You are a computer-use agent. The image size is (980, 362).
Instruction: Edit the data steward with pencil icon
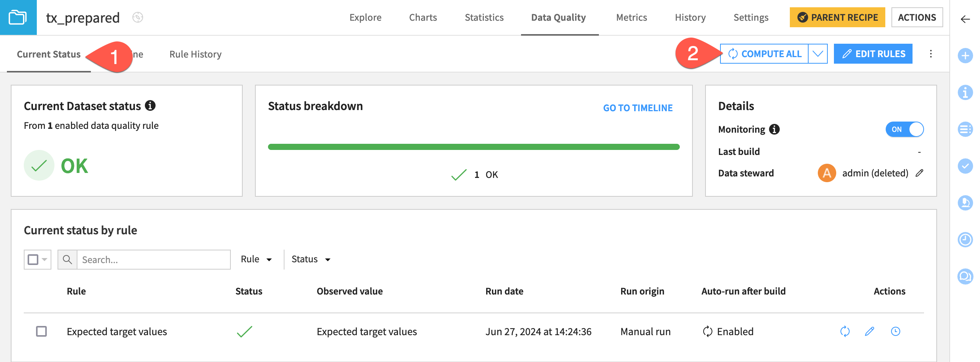point(919,173)
